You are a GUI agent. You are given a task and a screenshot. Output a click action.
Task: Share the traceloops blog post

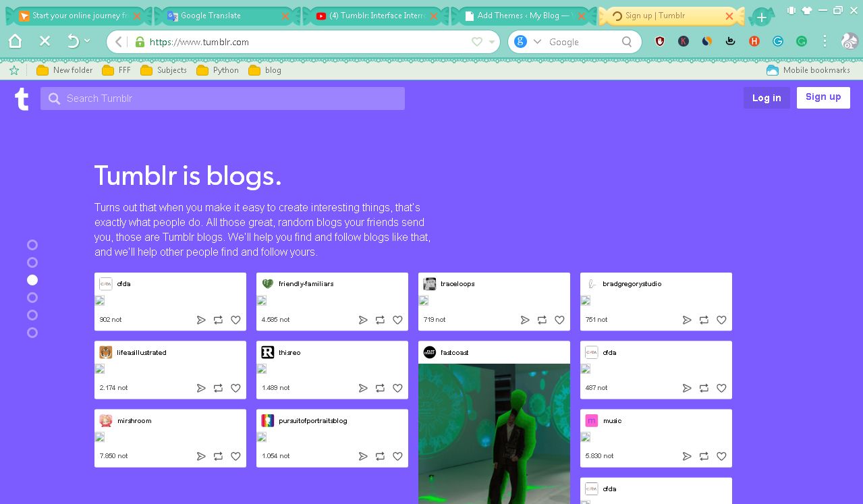click(x=524, y=320)
